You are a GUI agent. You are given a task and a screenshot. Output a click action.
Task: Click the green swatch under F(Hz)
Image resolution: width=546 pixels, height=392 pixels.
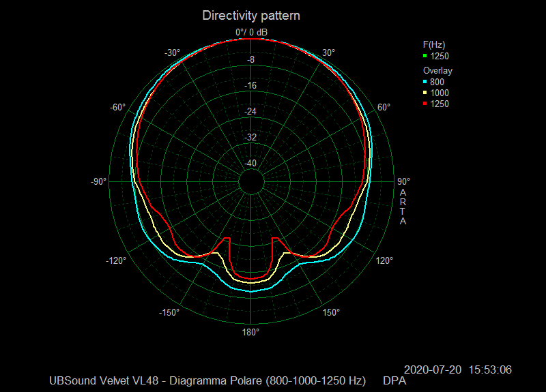pyautogui.click(x=425, y=56)
